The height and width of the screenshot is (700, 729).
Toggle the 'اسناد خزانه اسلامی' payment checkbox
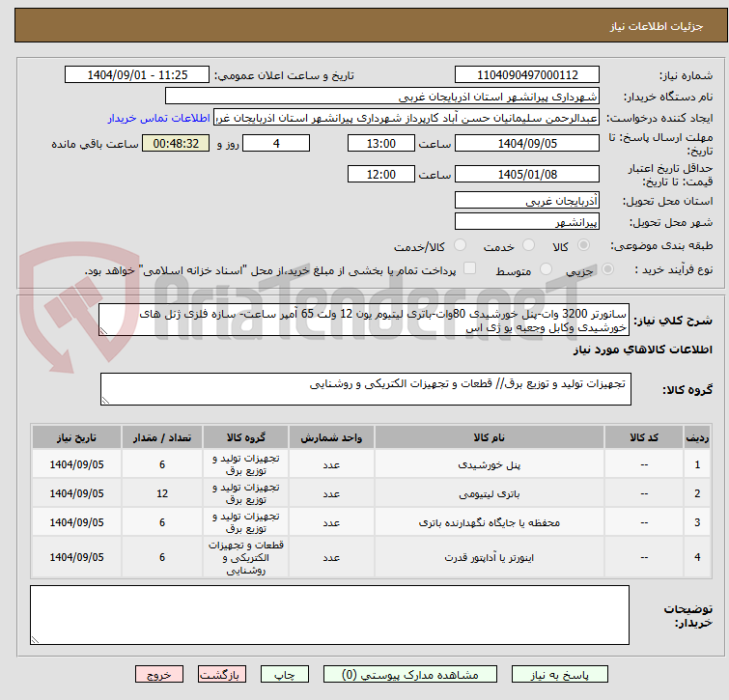coord(470,268)
